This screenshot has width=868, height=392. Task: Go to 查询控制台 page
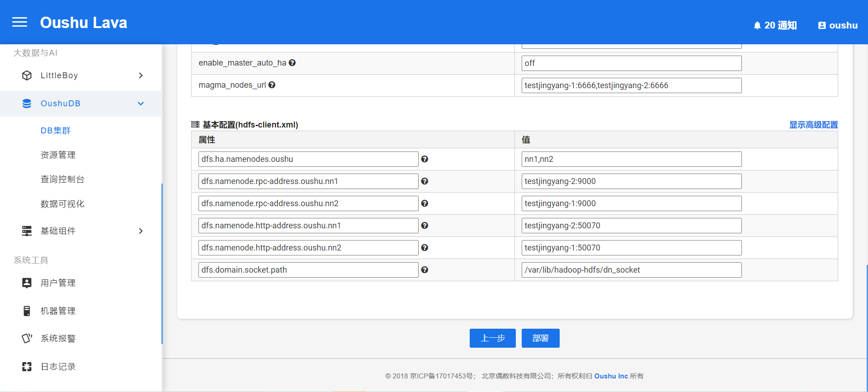tap(62, 179)
